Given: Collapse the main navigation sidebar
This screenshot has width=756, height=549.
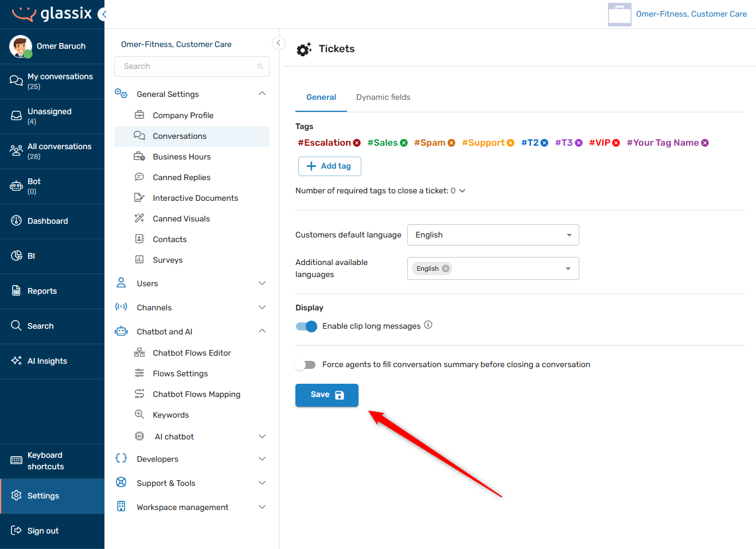Looking at the screenshot, I should (x=103, y=14).
